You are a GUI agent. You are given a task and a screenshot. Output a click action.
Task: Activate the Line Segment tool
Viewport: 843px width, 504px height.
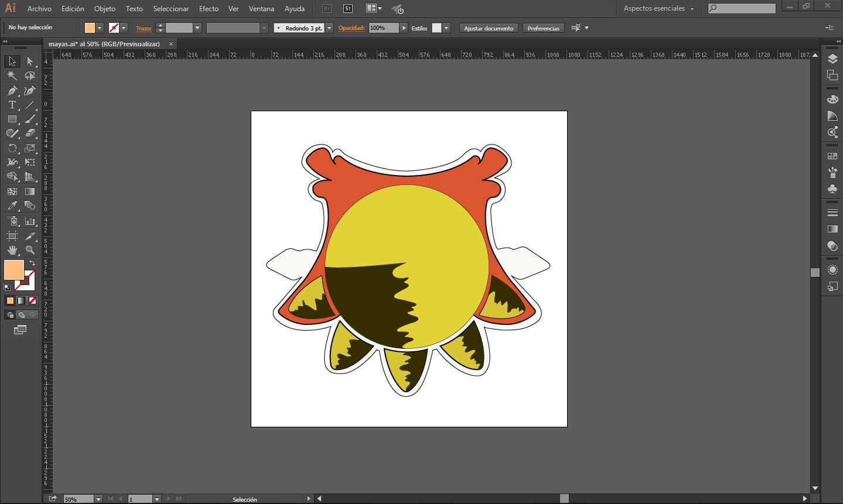point(30,105)
